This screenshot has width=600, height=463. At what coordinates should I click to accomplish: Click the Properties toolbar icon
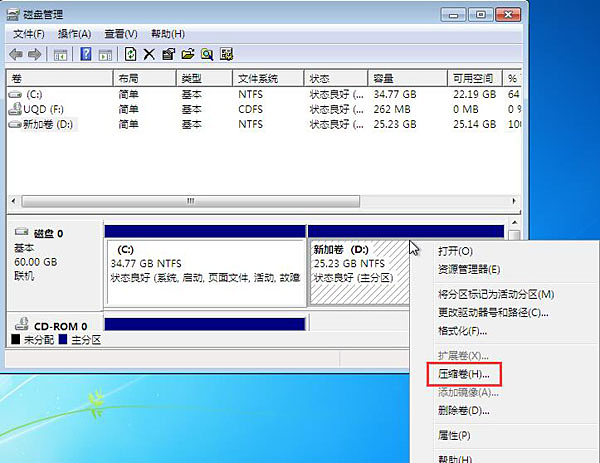click(168, 54)
